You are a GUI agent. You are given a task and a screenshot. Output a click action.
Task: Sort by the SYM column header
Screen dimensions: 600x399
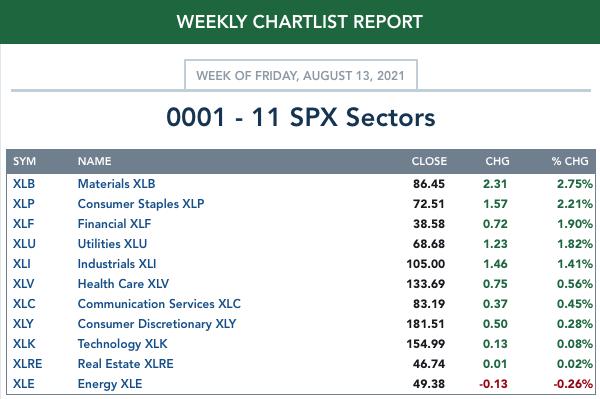pos(24,161)
